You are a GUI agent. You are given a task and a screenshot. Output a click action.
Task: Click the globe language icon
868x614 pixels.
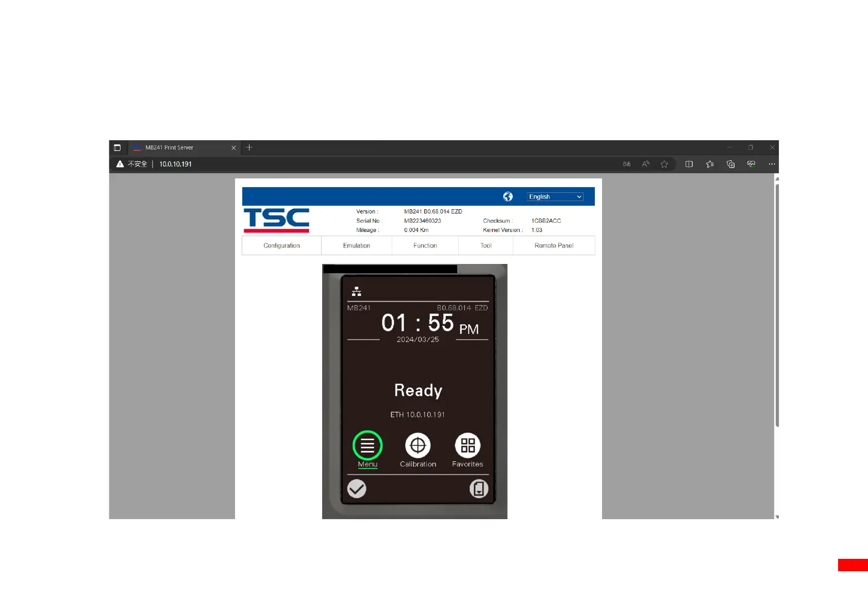tap(508, 196)
